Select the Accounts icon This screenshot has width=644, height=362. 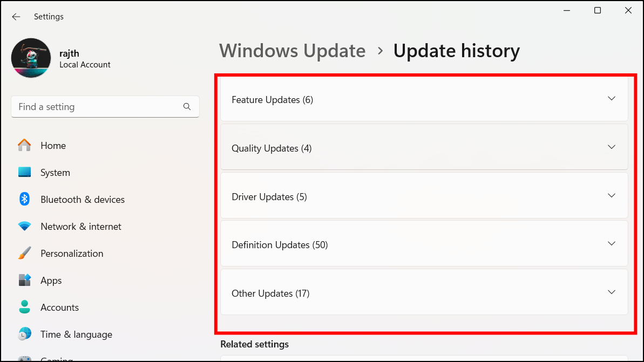pyautogui.click(x=24, y=307)
